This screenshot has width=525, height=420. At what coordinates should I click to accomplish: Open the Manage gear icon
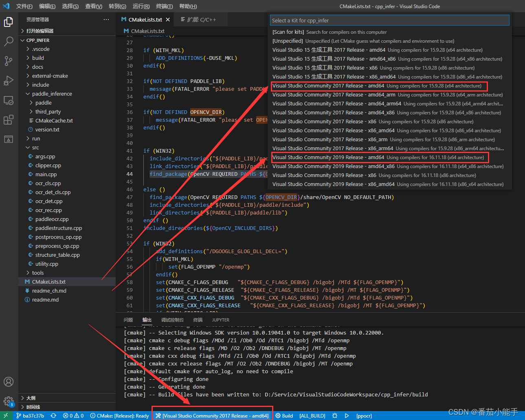pos(9,401)
